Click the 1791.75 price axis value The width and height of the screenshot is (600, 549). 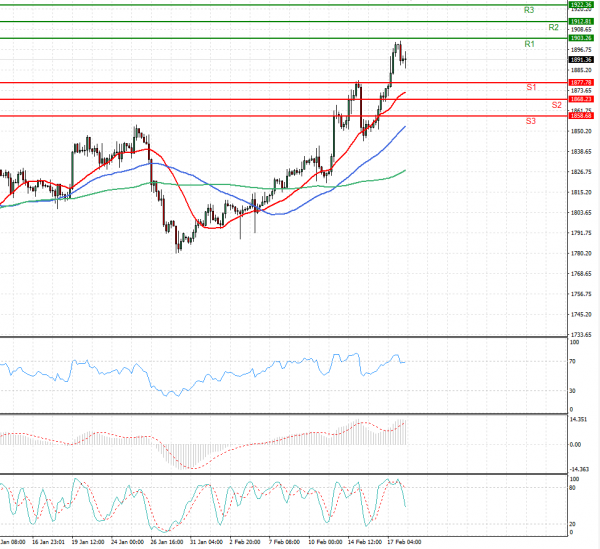pyautogui.click(x=581, y=233)
